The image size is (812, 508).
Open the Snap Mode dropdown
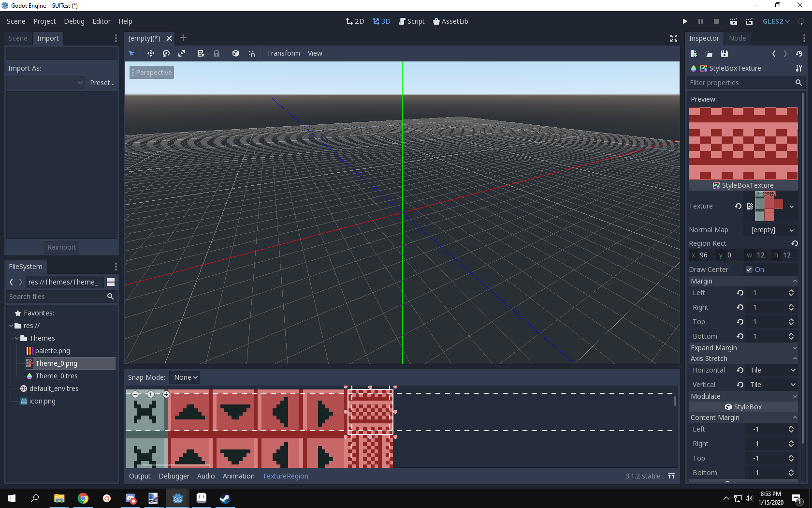[x=185, y=377]
